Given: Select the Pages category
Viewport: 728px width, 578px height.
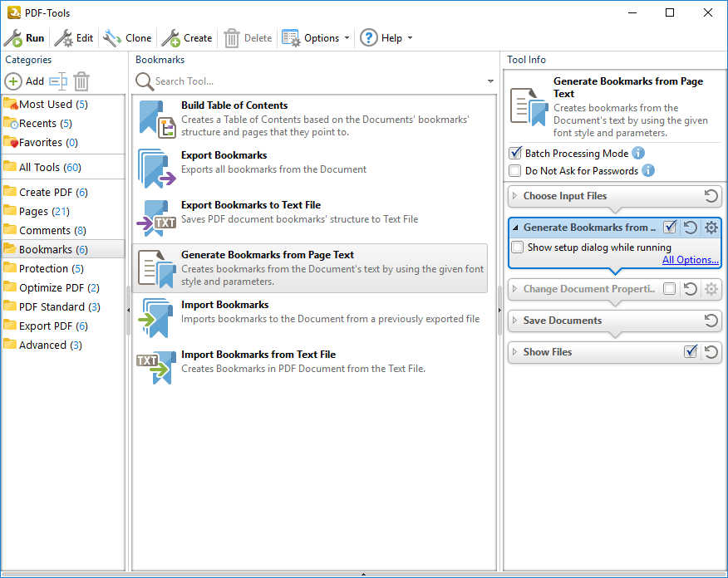Looking at the screenshot, I should coord(63,211).
